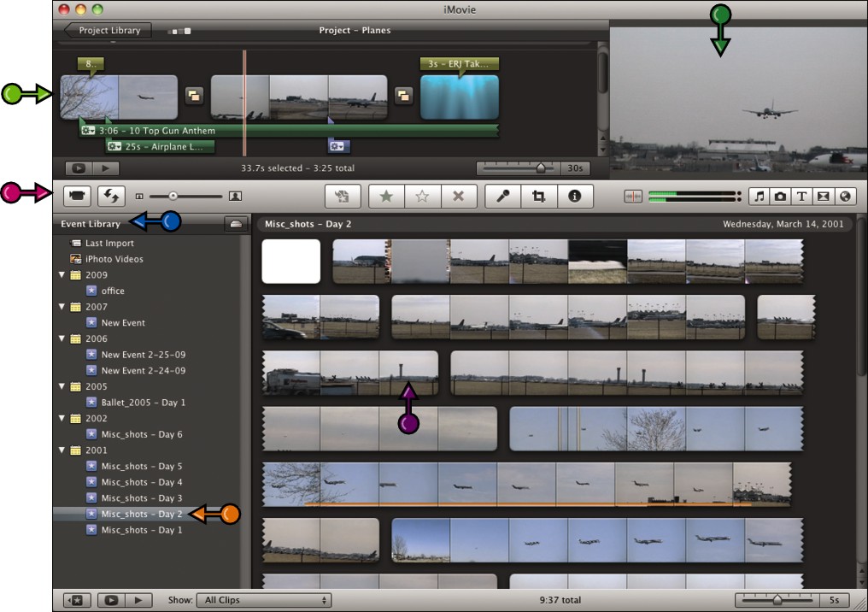Screen dimensions: 868x612
Task: Select the crop and rotate tool
Action: (x=538, y=196)
